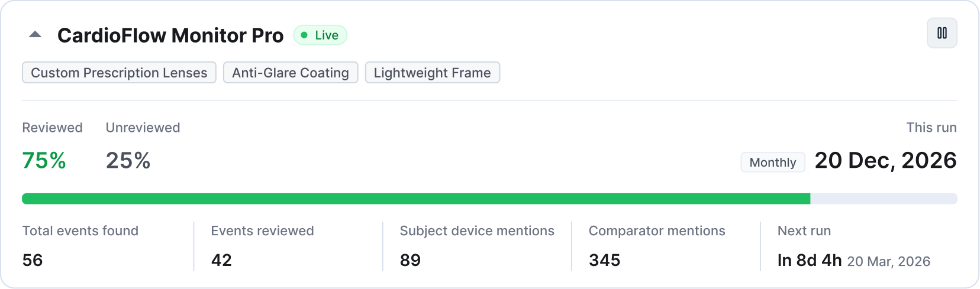
Task: Click the Live status badge
Action: pos(320,35)
